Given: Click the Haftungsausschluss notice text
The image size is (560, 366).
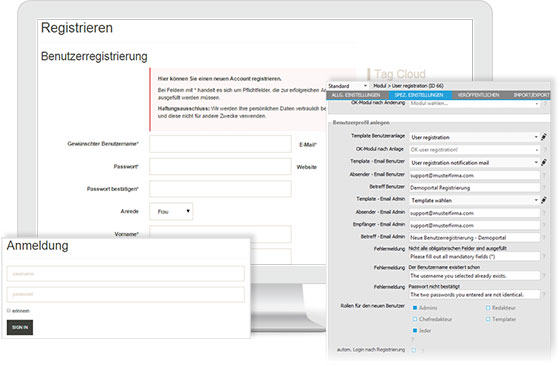Looking at the screenshot, I should [242, 112].
